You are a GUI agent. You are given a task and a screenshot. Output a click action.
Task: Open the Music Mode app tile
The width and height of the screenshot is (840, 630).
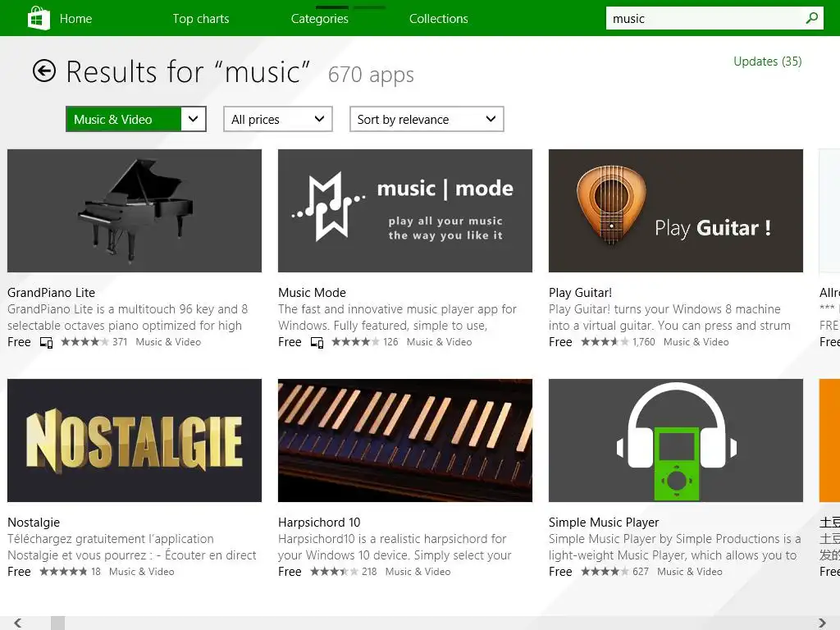coord(405,211)
